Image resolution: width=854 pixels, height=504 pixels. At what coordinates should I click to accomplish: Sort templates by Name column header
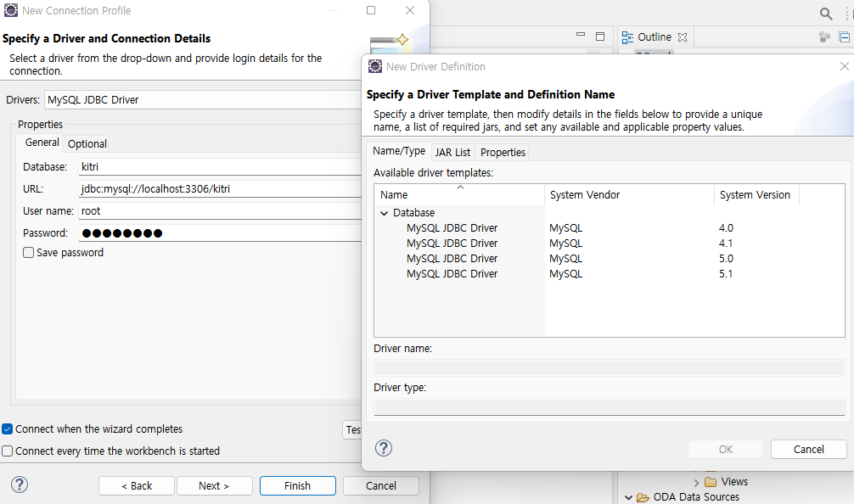[x=459, y=195]
